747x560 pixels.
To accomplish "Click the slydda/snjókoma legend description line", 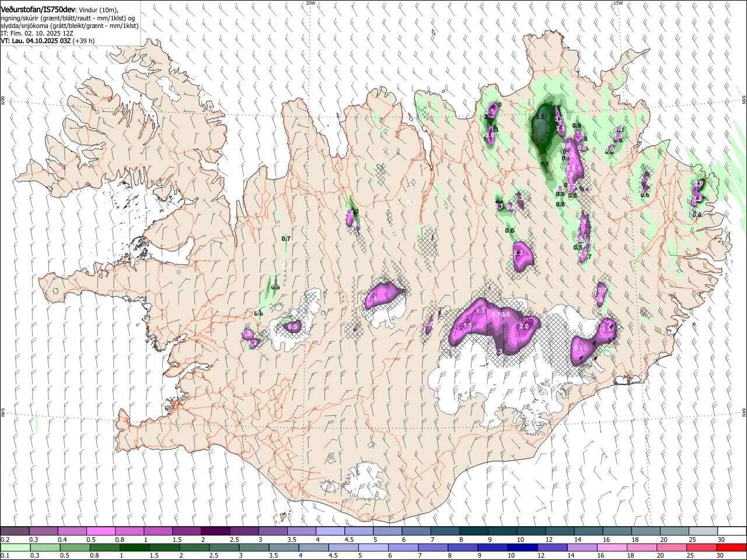I will point(69,26).
